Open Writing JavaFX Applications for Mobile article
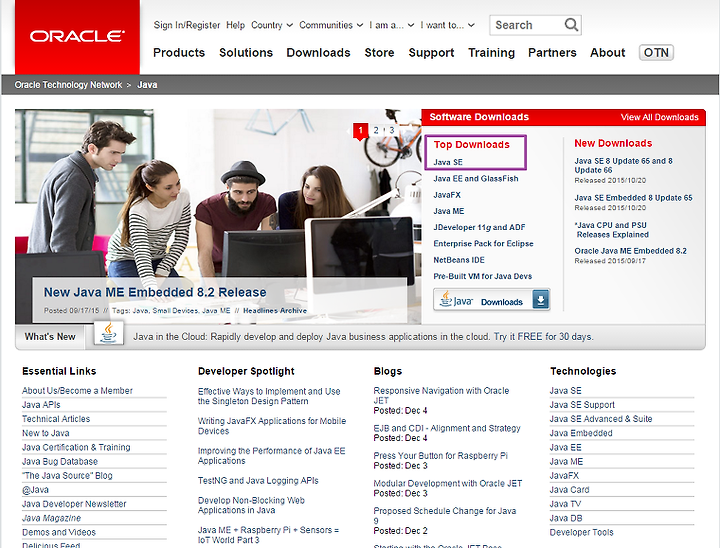The image size is (720, 548). (x=272, y=426)
